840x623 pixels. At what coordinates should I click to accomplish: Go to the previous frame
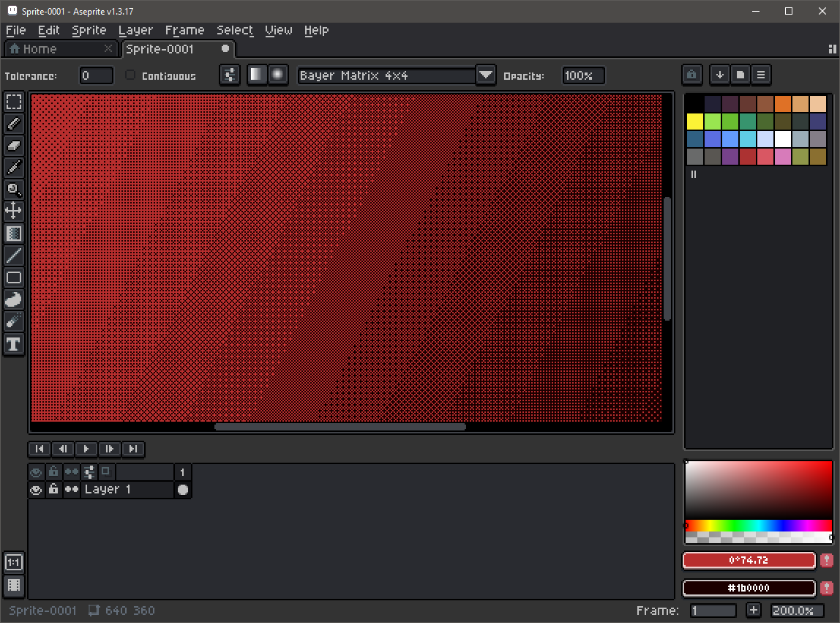click(63, 449)
